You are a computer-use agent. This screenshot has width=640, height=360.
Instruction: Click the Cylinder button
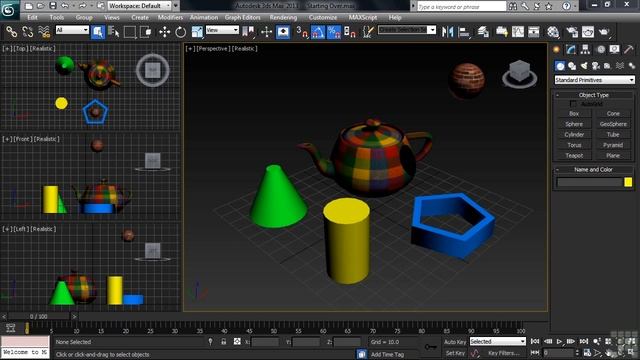[x=574, y=134]
